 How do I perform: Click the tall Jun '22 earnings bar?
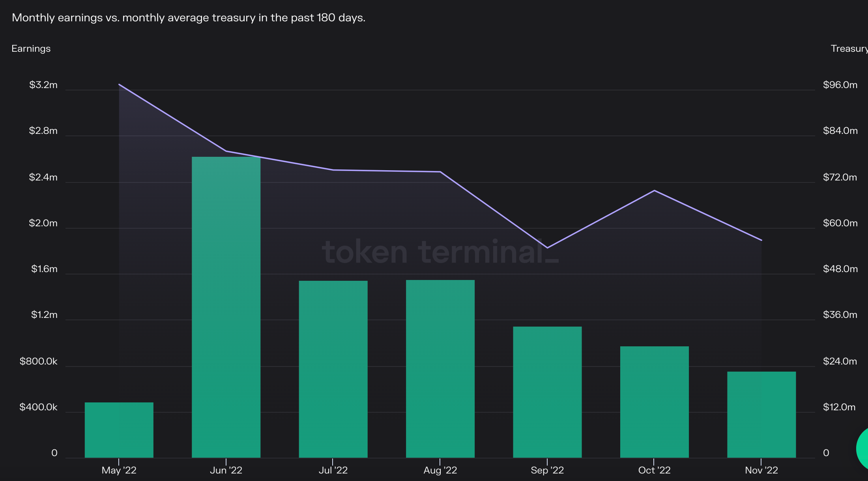pos(226,307)
